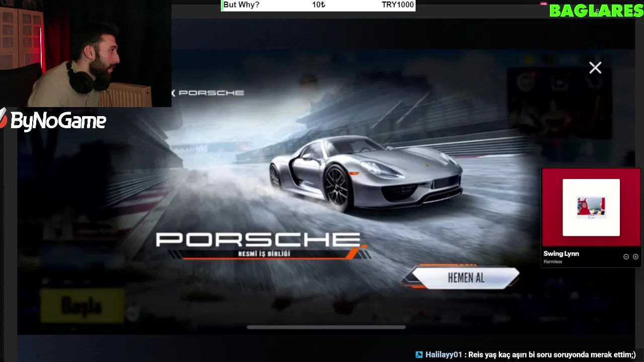Click the TRY1000 goal amount
Image resolution: width=644 pixels, height=362 pixels.
[397, 5]
